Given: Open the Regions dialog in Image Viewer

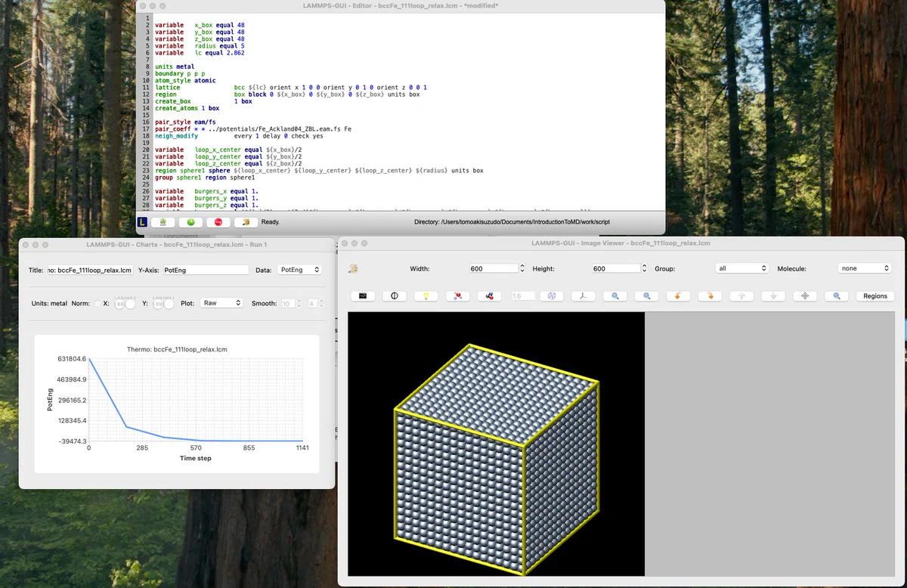Looking at the screenshot, I should tap(875, 296).
